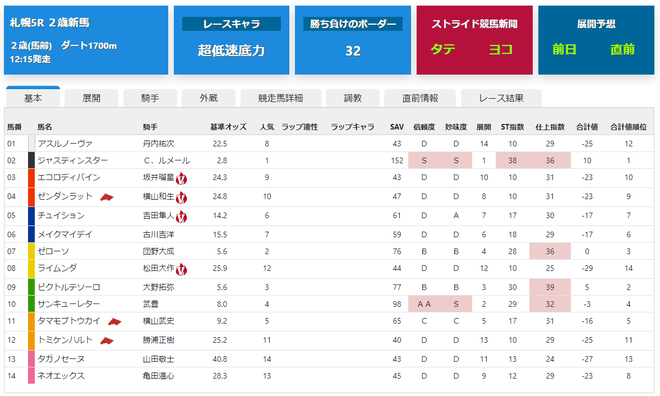Click the 信頼度 column header

(424, 127)
